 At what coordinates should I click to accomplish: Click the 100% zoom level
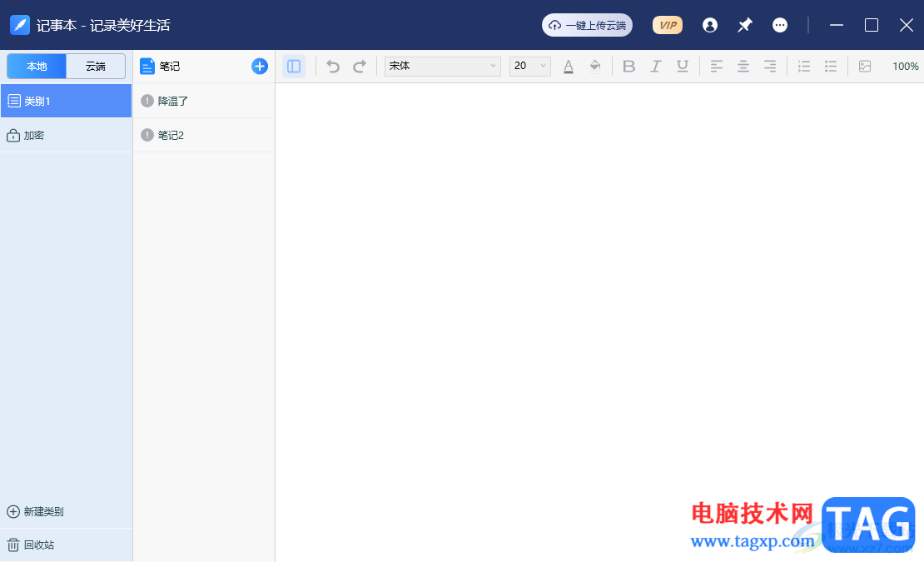(x=905, y=66)
